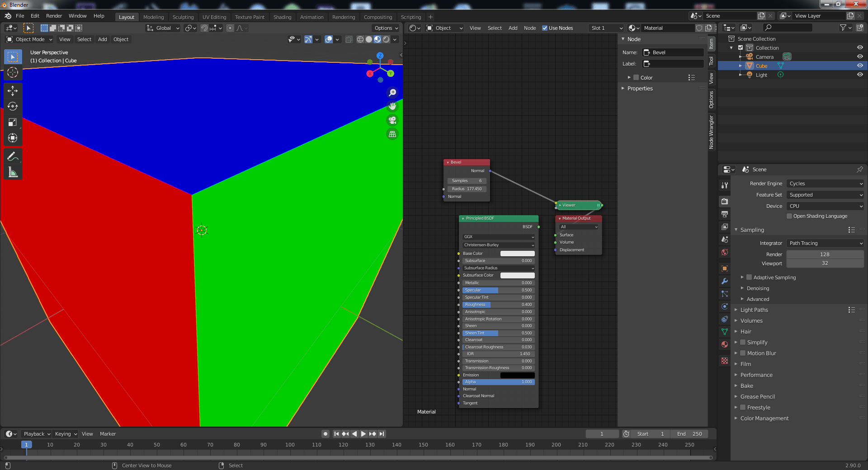Jump to the last frame in the timeline
This screenshot has height=470, width=868.
382,434
